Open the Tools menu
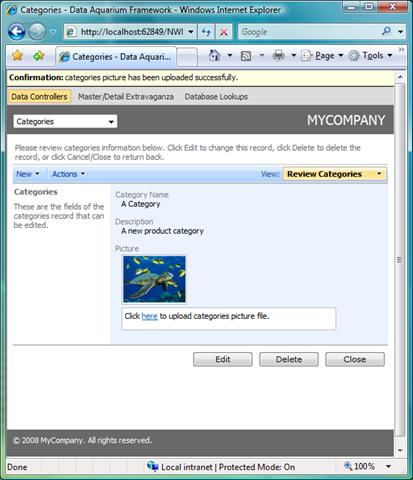413x480 pixels. [370, 55]
